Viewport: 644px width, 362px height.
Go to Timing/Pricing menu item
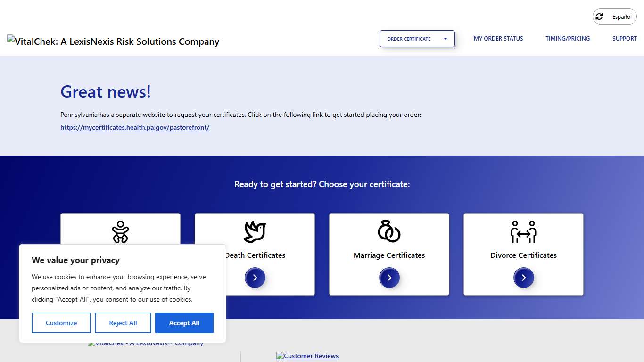click(x=568, y=39)
